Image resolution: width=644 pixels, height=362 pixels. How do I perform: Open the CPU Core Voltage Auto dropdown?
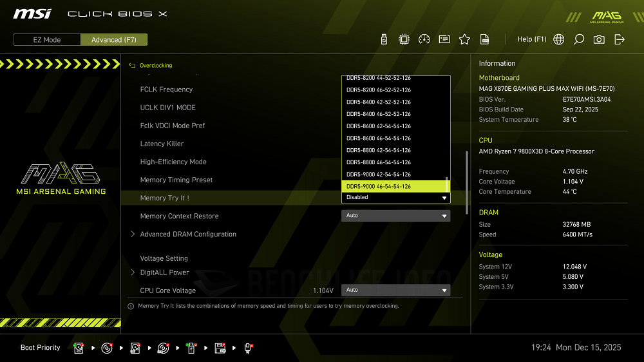pyautogui.click(x=395, y=290)
